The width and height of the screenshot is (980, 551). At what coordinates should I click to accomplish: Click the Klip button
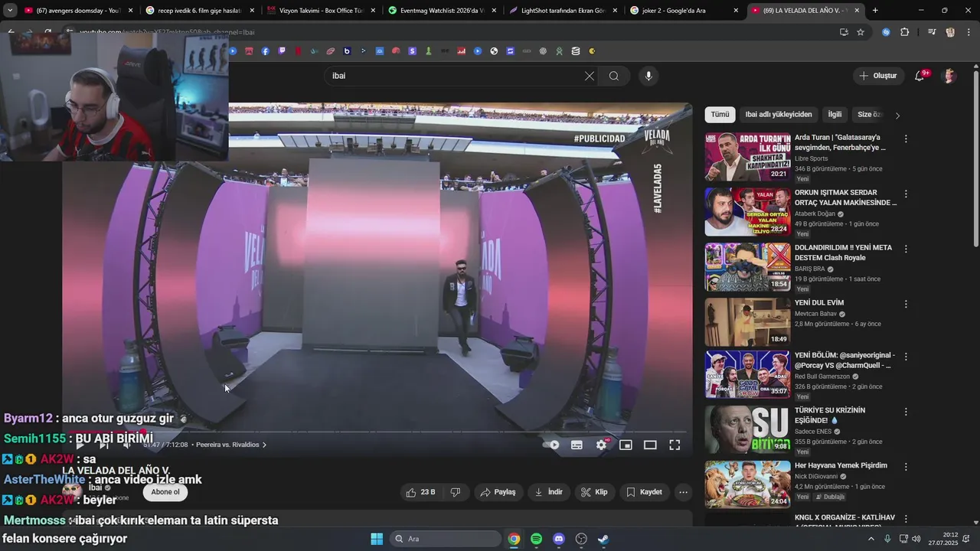[x=594, y=492]
